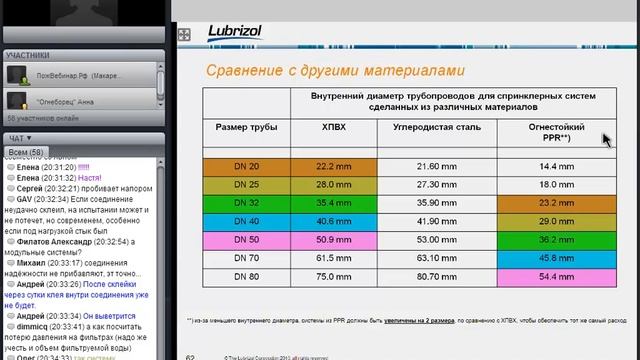The width and height of the screenshot is (640, 360).
Task: Click the "DN 80" table cell
Action: 247,277
